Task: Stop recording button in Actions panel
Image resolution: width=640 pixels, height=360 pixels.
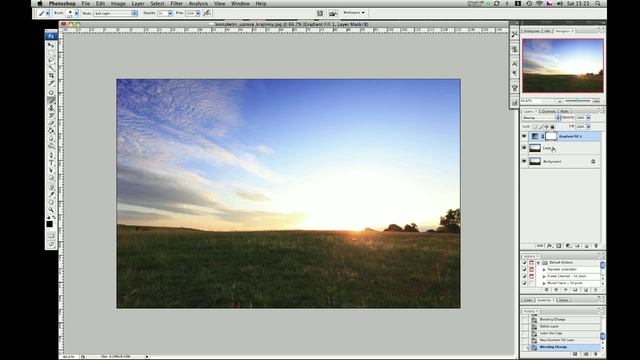Action: pos(547,290)
